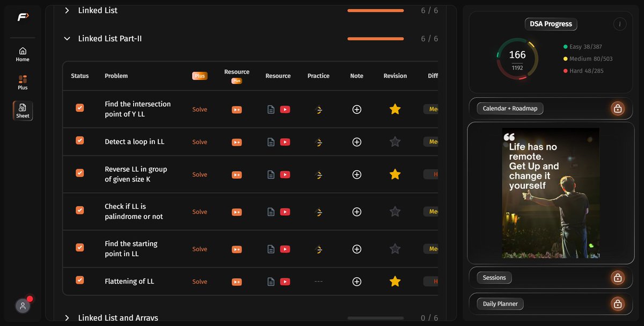
Task: Click lock icon beside Calendar + Roadmap
Action: coord(618,108)
